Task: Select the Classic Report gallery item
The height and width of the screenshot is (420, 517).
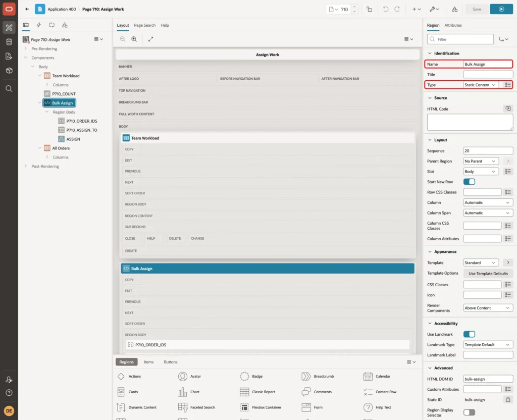Action: (x=257, y=392)
